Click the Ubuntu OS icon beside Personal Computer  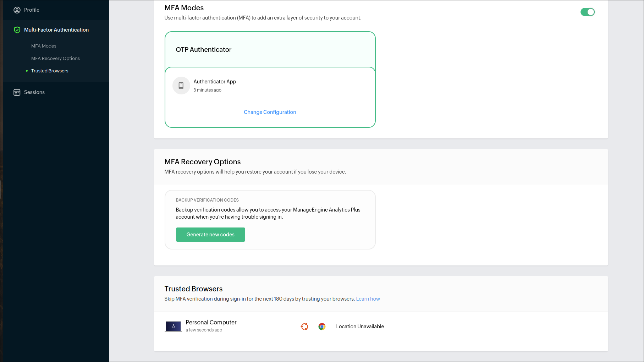pos(304,326)
